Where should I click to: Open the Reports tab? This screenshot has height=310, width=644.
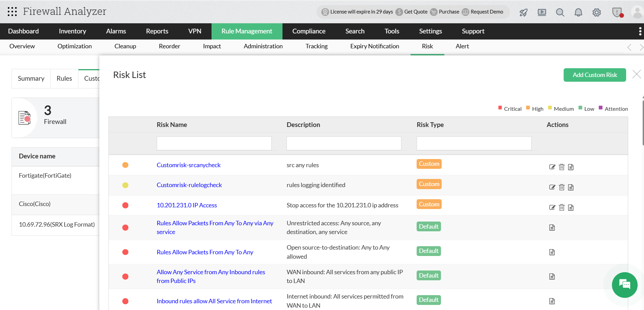point(157,31)
